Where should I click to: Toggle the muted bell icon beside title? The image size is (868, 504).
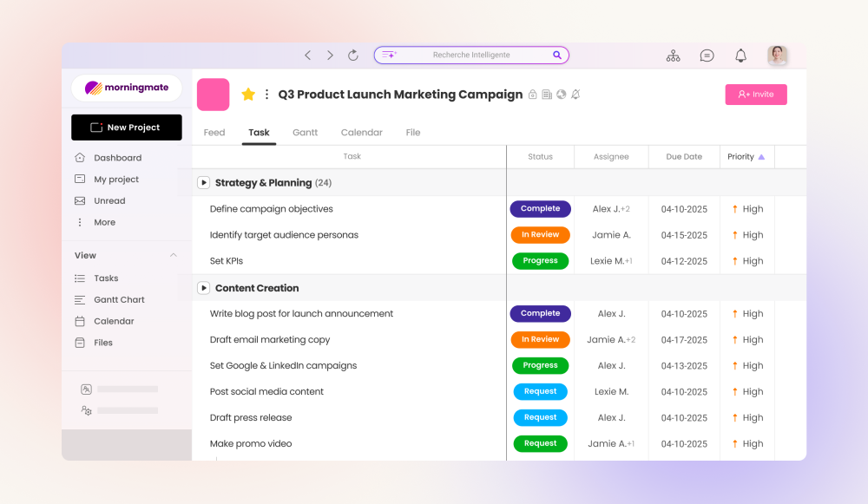pos(575,95)
